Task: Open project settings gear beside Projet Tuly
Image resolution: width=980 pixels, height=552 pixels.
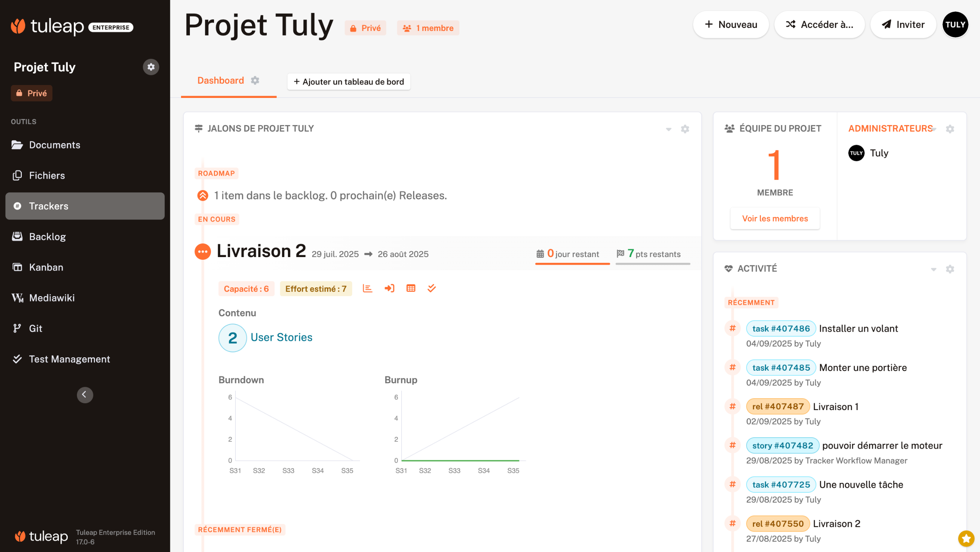Action: (151, 67)
